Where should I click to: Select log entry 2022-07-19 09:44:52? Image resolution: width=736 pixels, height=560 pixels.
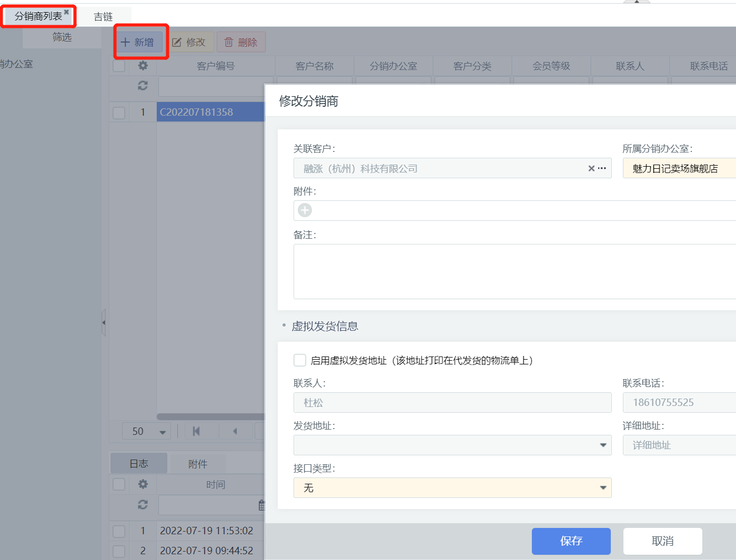(x=207, y=551)
